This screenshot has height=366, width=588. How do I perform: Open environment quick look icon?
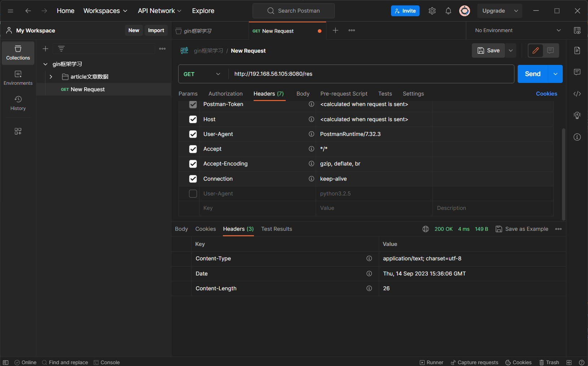[x=577, y=31]
